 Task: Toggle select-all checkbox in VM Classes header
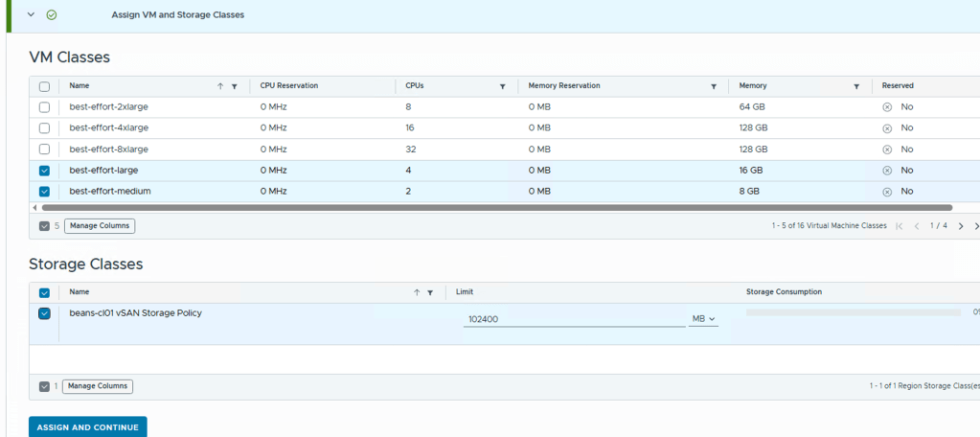44,86
